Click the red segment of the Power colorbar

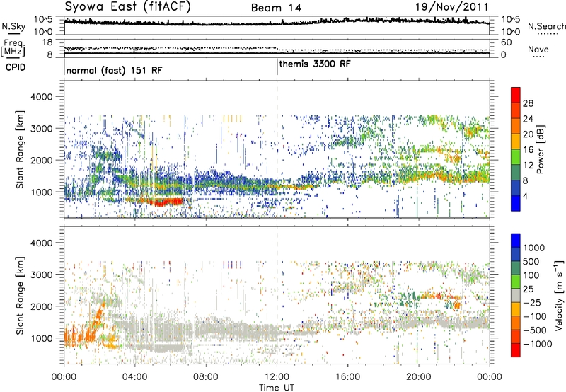[516, 95]
